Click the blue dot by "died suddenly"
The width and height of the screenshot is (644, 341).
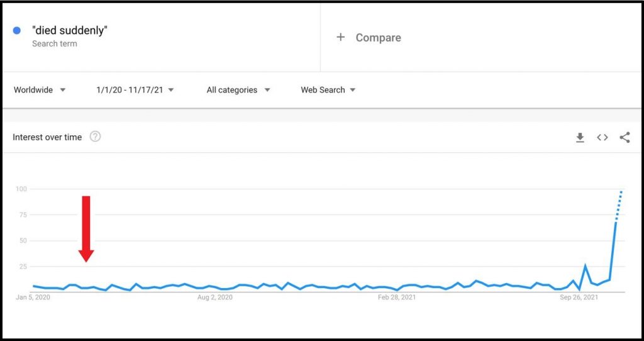[17, 31]
